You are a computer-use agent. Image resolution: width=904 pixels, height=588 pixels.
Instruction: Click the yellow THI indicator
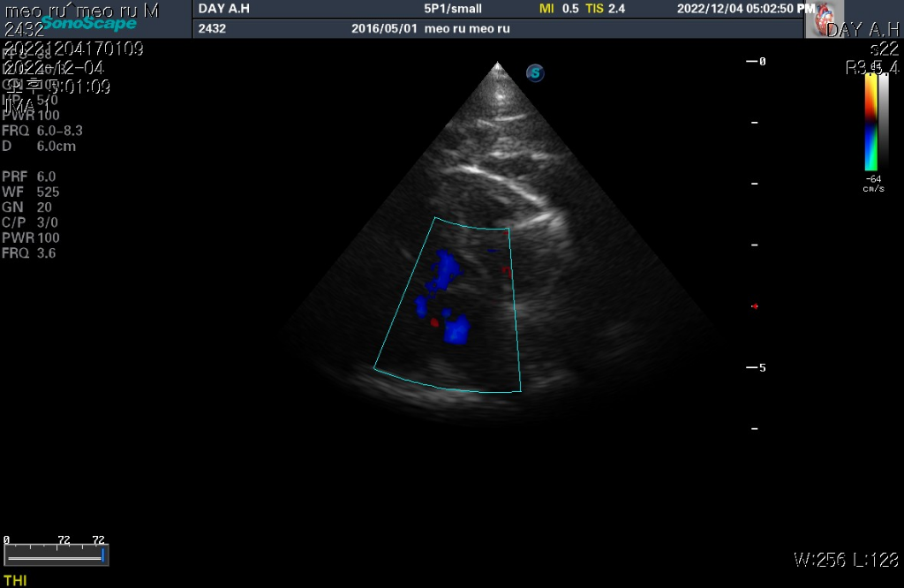15,579
